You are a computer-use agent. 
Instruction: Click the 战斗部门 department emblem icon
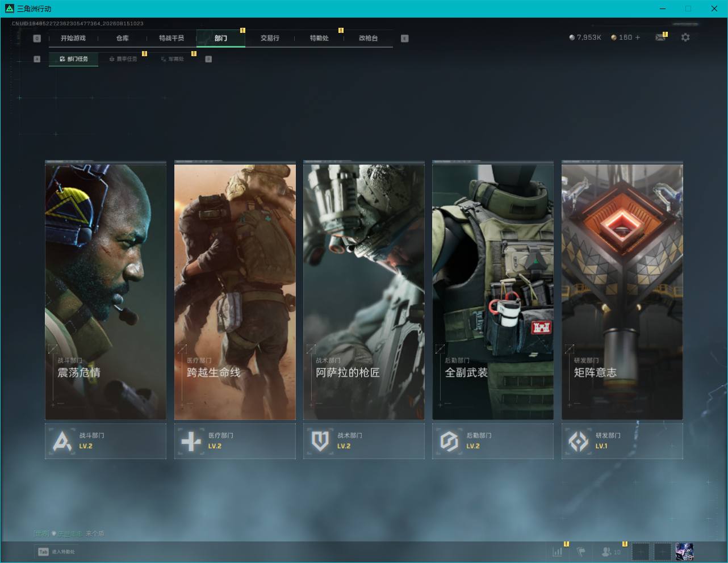[x=62, y=441]
